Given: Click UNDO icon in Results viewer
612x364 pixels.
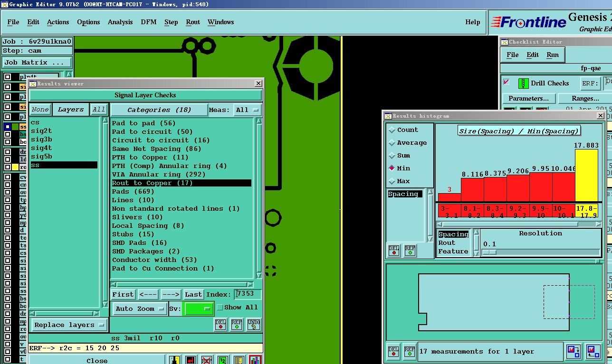Looking at the screenshot, I should click(x=254, y=325).
